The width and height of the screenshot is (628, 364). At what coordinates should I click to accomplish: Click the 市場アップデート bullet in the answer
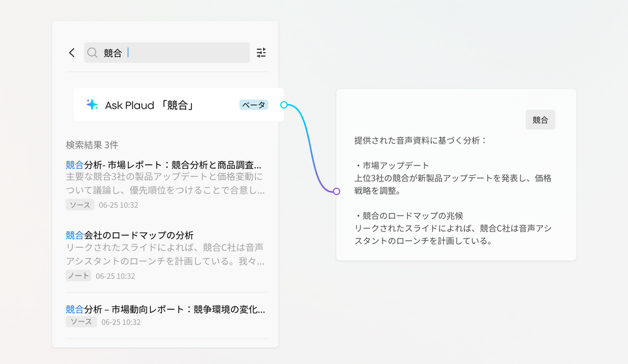392,166
